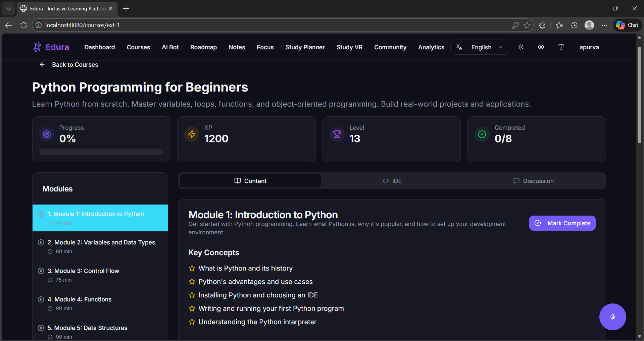Select Module 3: Control Flow

pos(87,271)
